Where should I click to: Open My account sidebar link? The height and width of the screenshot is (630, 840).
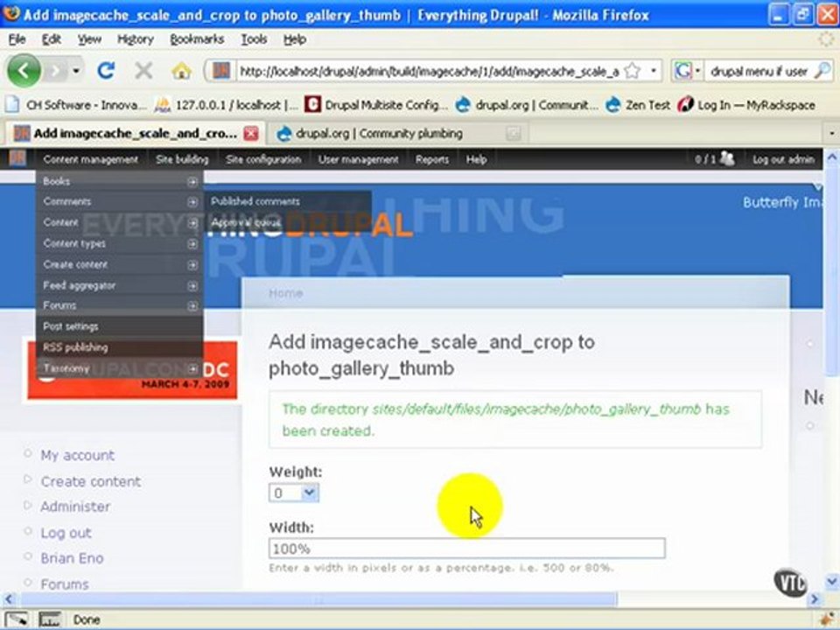(x=78, y=455)
